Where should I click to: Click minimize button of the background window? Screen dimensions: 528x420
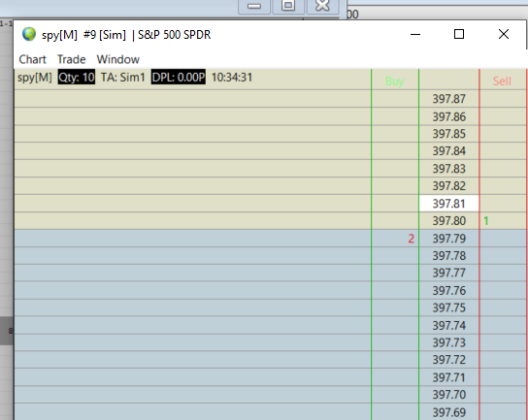coord(254,6)
